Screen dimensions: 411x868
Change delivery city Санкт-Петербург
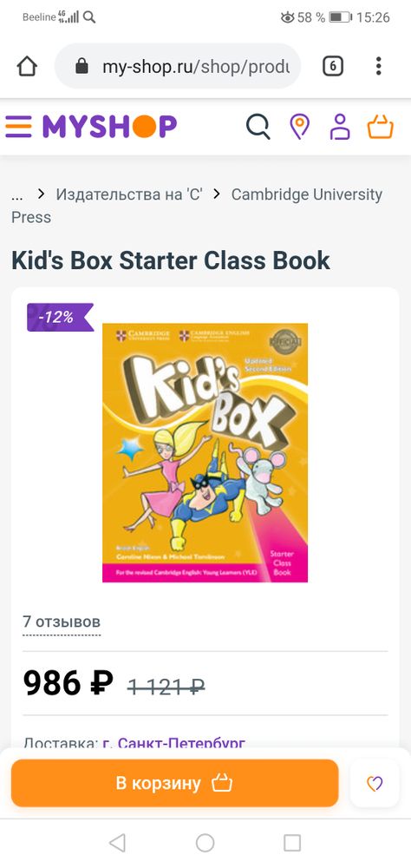[174, 742]
